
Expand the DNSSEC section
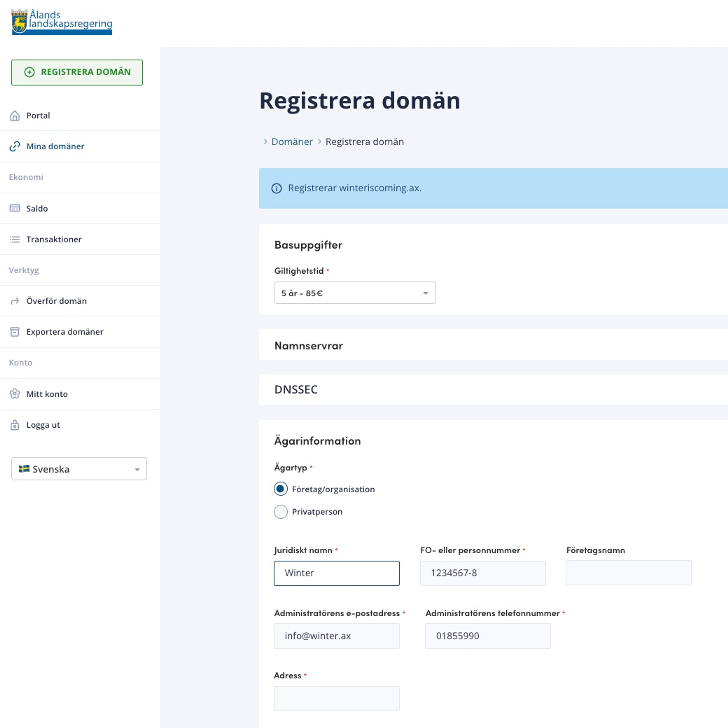tap(296, 389)
